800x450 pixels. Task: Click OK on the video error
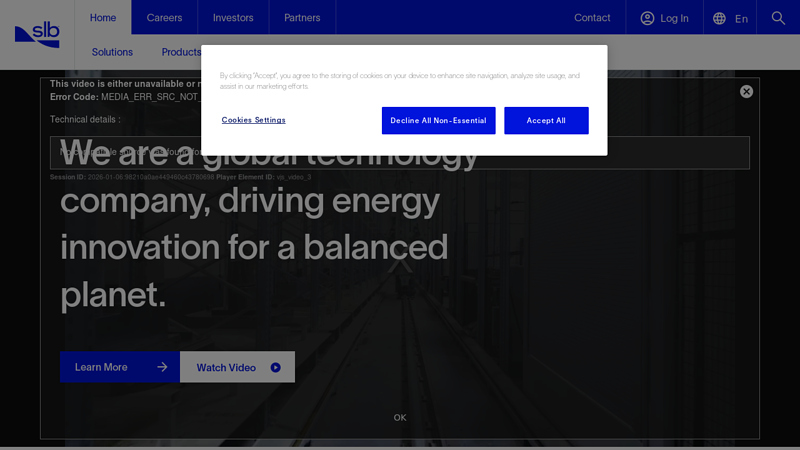coord(400,417)
